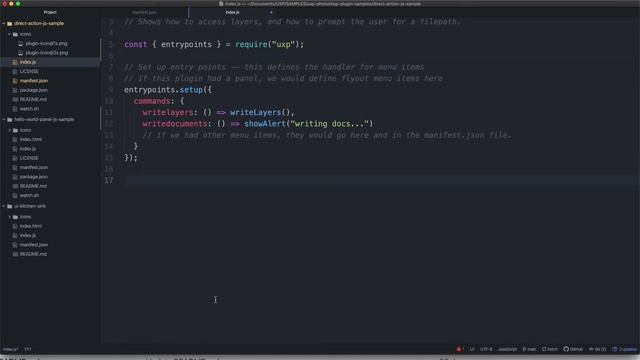Click the updates notification in status bar
Viewport: 640px width, 360px height.
pos(624,349)
